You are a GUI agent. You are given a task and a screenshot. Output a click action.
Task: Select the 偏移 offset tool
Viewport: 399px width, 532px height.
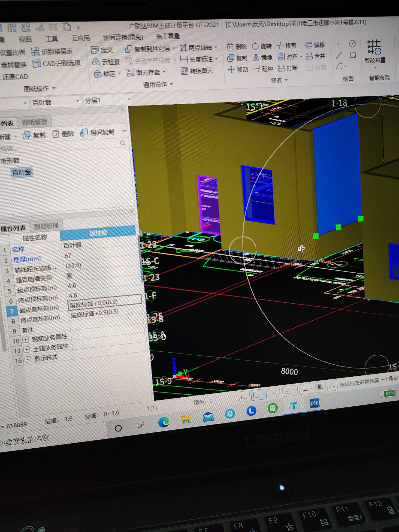coord(315,45)
